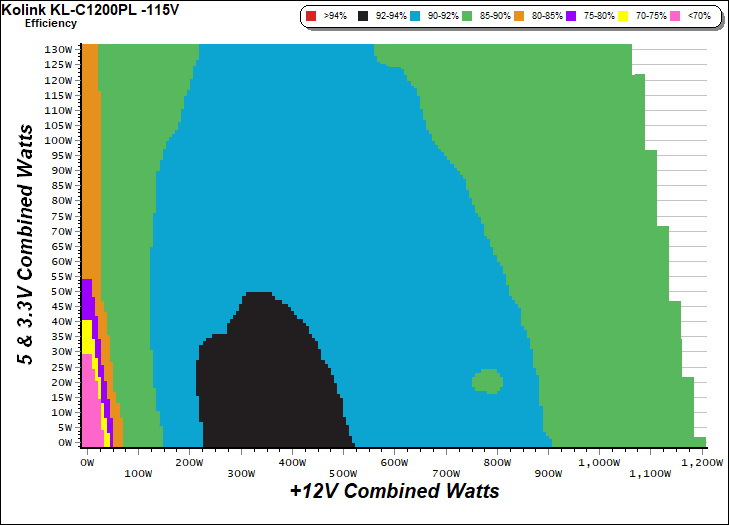Click the Efficiency subtitle label
This screenshot has height=525, width=729.
click(51, 23)
